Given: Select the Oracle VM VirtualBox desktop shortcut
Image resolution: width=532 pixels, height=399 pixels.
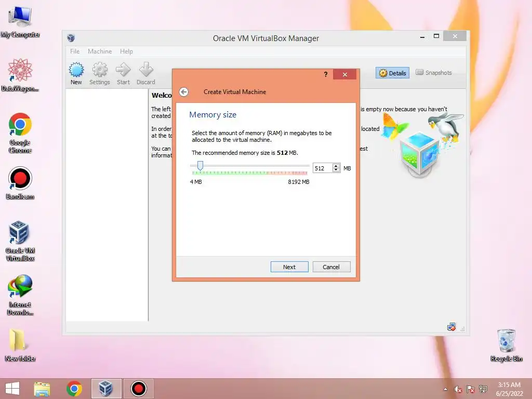Looking at the screenshot, I should coord(20,241).
